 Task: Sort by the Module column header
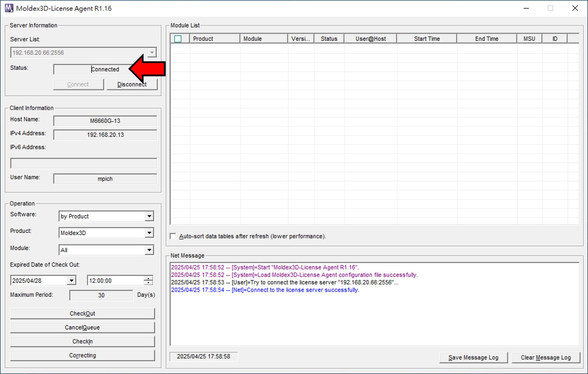pos(264,39)
